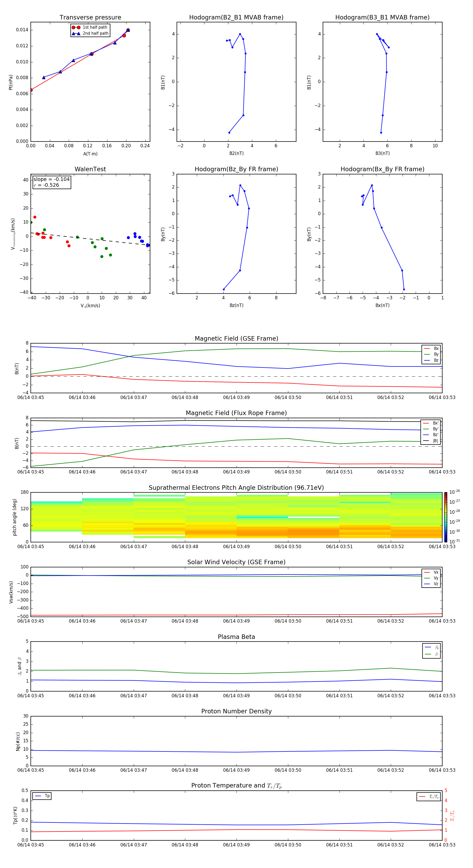Click the 'Proton Temperature and Te/Tp' title

coord(236,785)
